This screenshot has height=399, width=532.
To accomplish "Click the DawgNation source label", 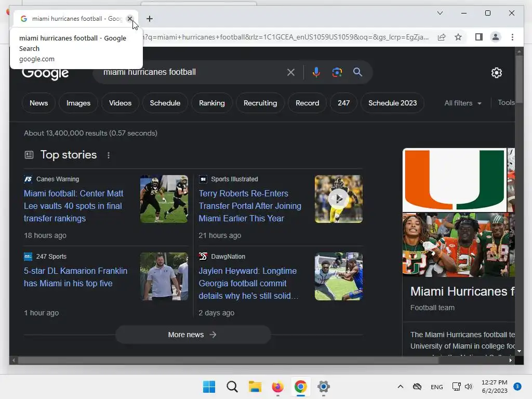I will (228, 257).
